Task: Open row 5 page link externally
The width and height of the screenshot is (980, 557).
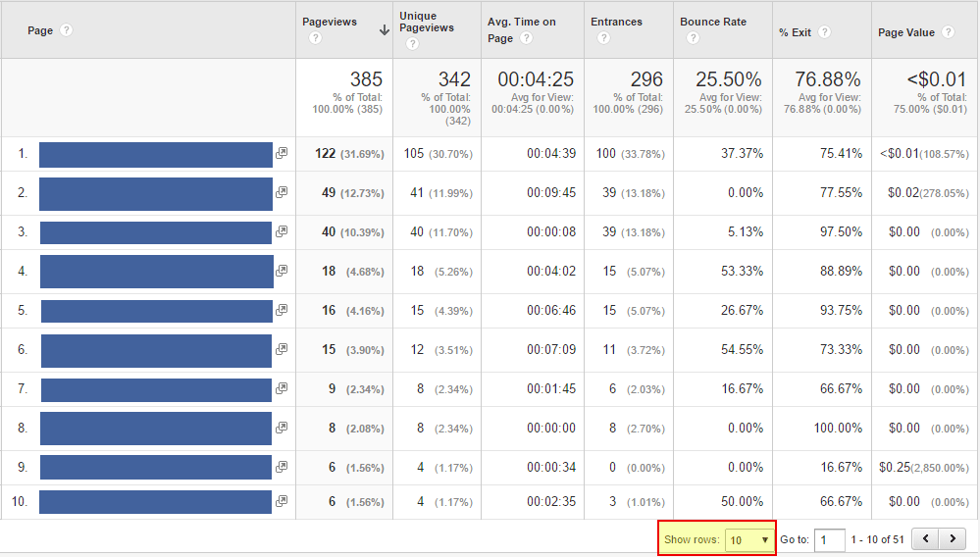Action: 282,310
